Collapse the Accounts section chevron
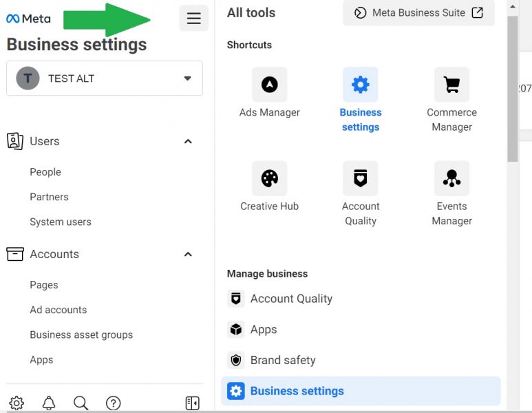Viewport: 532px width, 413px height. click(188, 254)
